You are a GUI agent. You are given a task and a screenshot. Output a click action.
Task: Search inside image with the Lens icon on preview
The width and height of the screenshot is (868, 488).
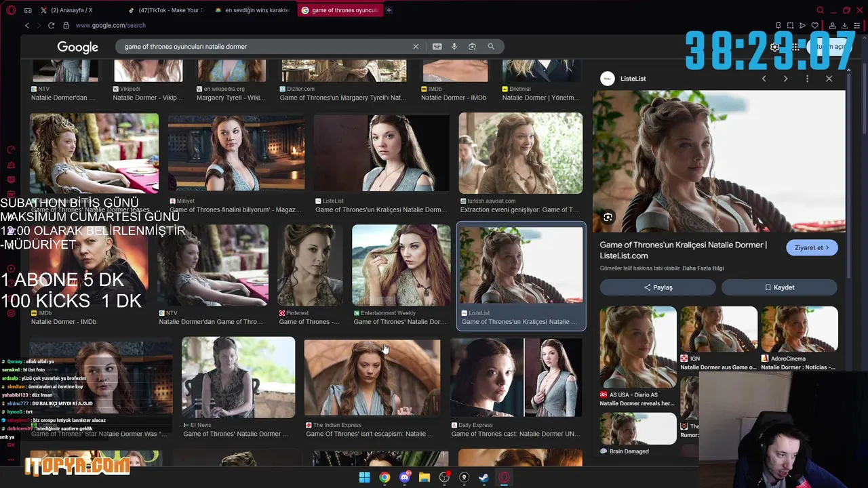point(608,218)
